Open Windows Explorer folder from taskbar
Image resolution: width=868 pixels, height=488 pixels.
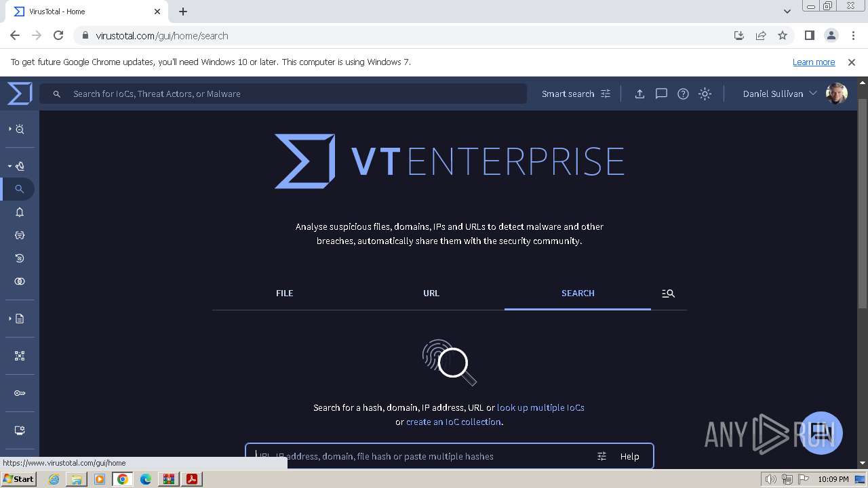(x=77, y=479)
